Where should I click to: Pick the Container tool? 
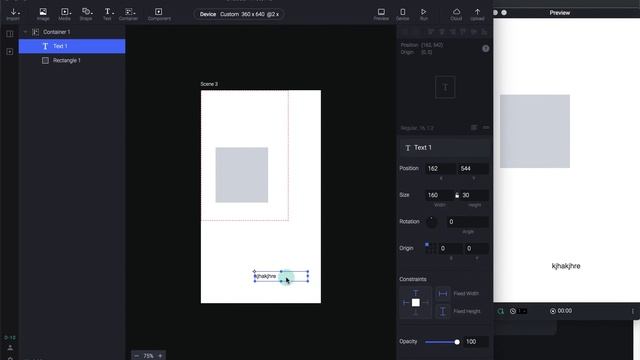click(x=129, y=14)
